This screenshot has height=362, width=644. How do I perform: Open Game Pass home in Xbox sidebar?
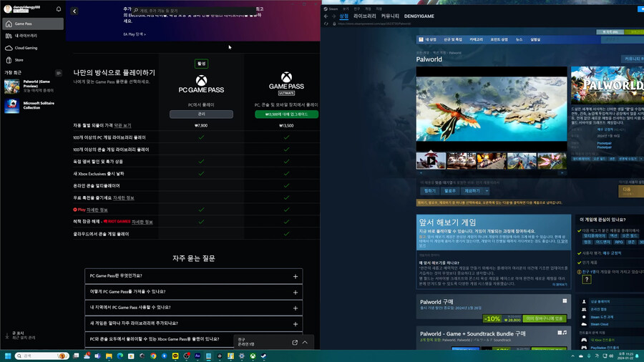click(x=33, y=24)
